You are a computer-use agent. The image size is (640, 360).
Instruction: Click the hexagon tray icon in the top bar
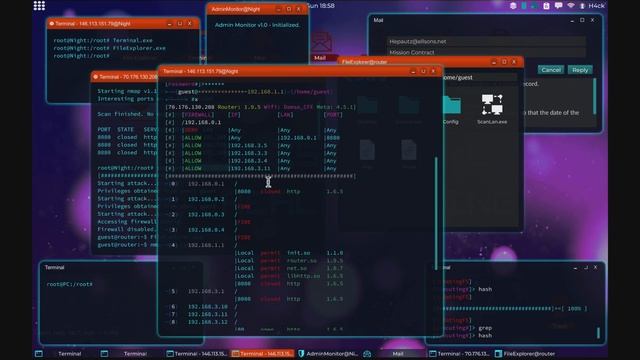click(513, 6)
